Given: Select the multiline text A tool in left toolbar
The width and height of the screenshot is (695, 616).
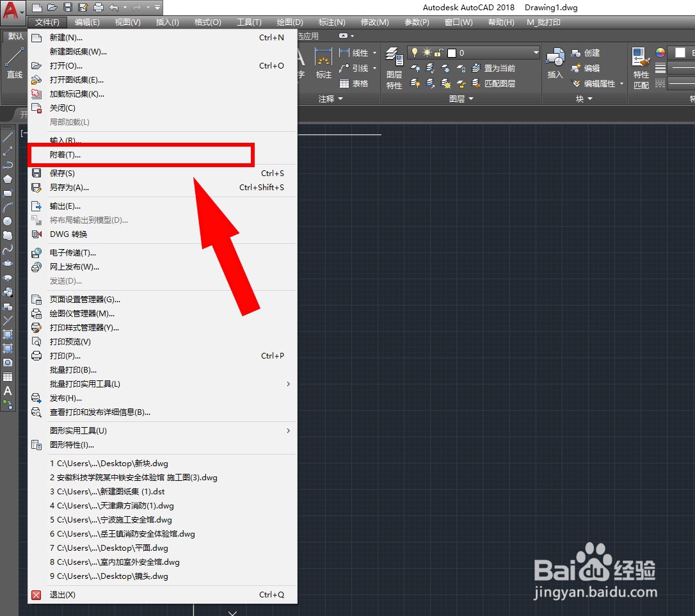Looking at the screenshot, I should point(8,391).
